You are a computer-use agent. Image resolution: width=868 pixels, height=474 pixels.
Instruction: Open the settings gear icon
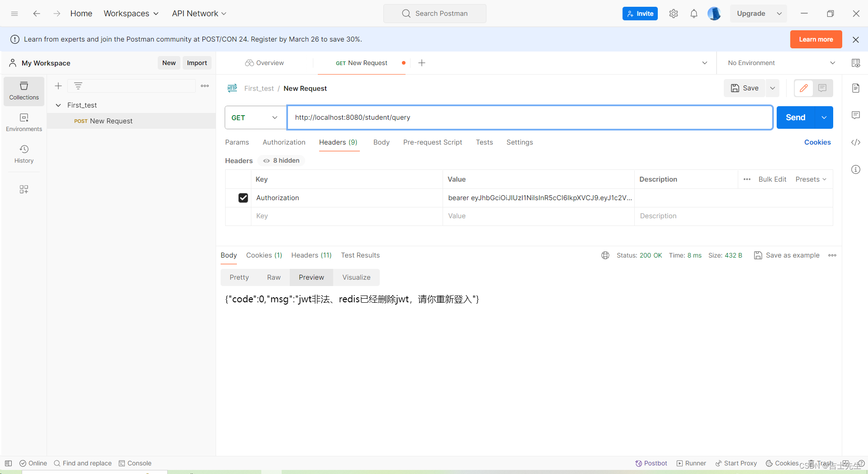[674, 14]
